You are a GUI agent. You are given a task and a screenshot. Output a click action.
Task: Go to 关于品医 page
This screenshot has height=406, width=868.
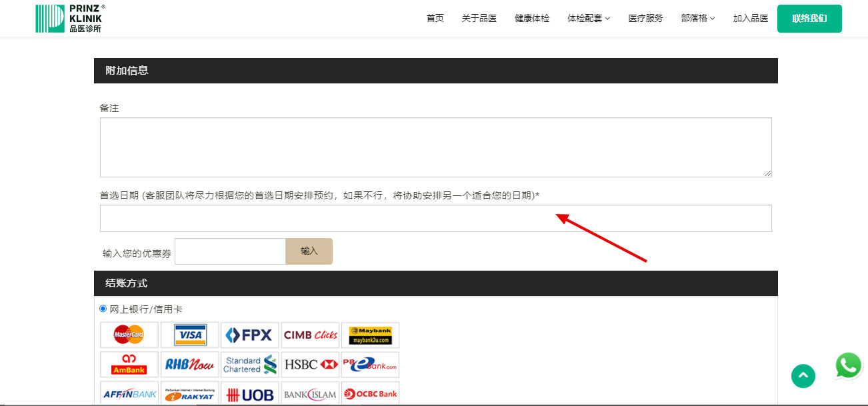coord(479,19)
